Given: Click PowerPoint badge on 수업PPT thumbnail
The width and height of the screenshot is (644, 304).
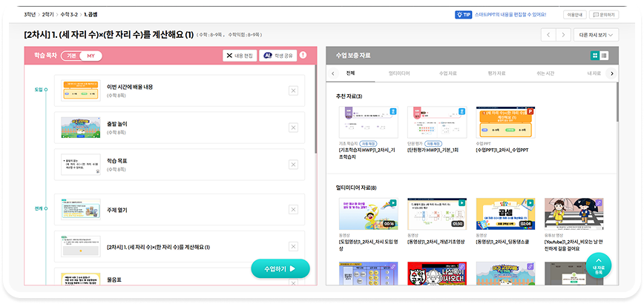Looking at the screenshot, I should (x=530, y=111).
